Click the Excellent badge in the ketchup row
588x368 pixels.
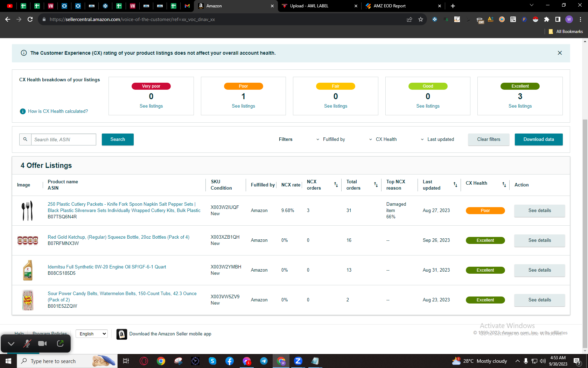pyautogui.click(x=485, y=240)
